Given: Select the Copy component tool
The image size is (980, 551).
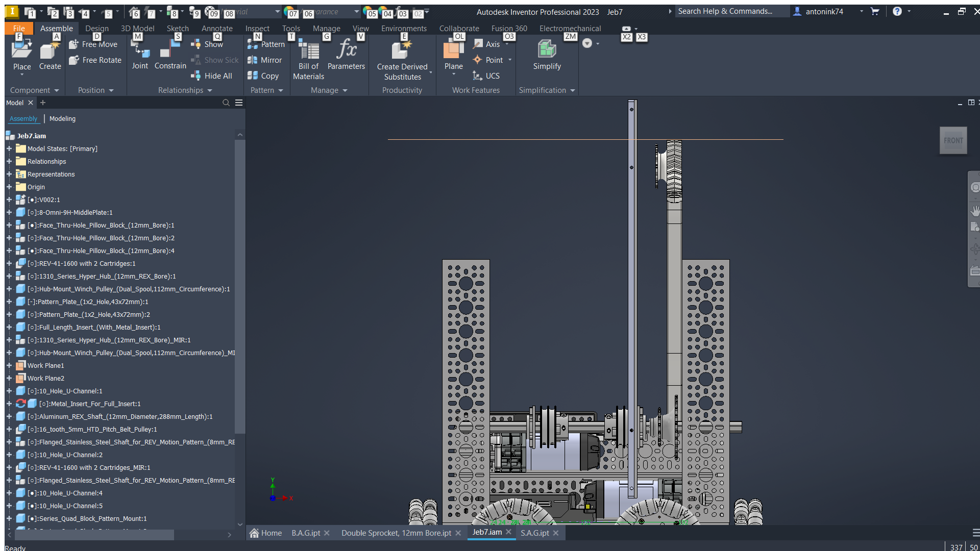Looking at the screenshot, I should (263, 76).
